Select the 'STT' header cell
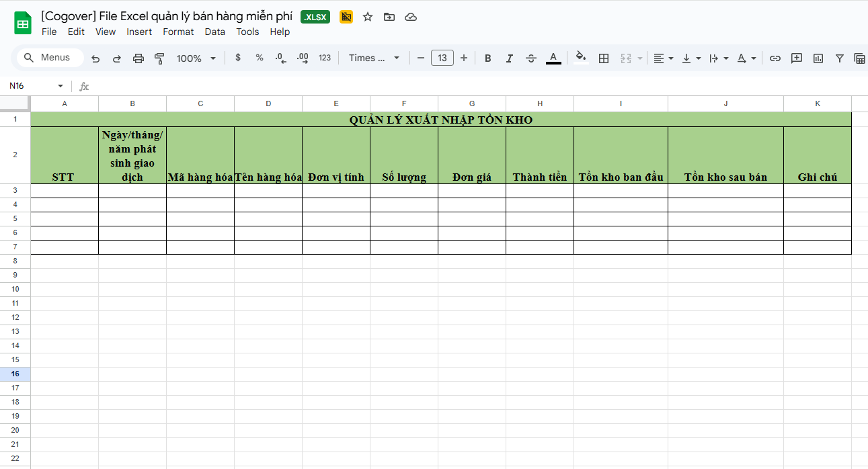This screenshot has width=868, height=469. (65, 155)
